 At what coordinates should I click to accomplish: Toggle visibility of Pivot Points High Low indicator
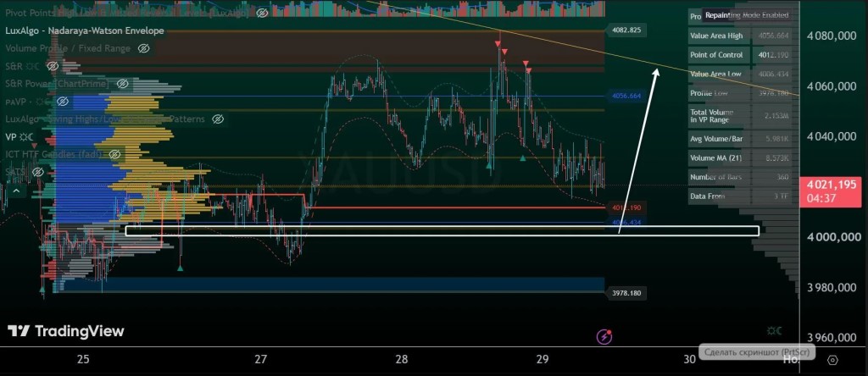(263, 12)
